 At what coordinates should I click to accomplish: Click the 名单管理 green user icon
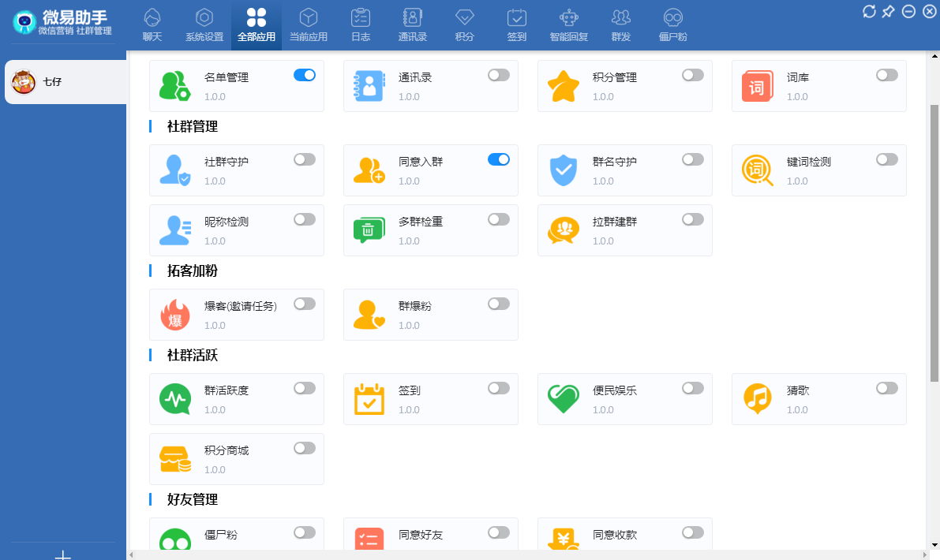tap(175, 86)
